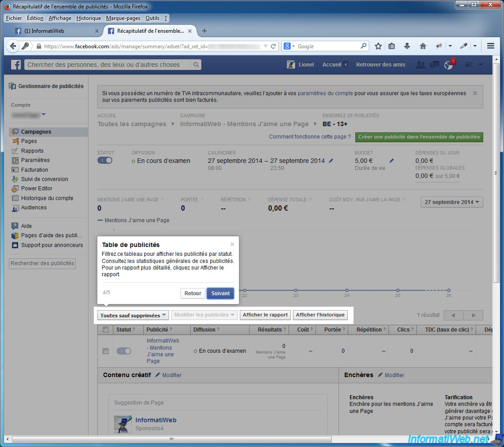Open the Firefox hamburger menu
Viewport: 504px width, 447px height.
tap(490, 46)
